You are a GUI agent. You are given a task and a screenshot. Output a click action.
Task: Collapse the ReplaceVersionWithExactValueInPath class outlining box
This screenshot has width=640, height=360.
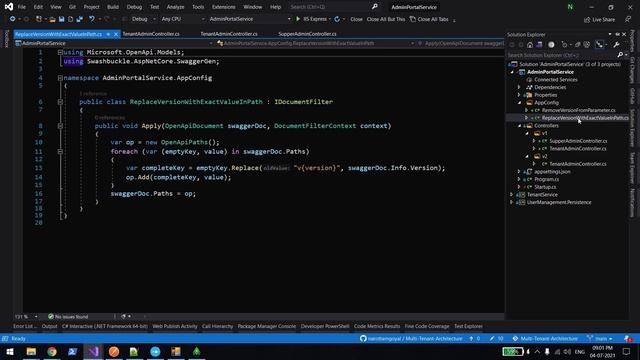[60, 102]
